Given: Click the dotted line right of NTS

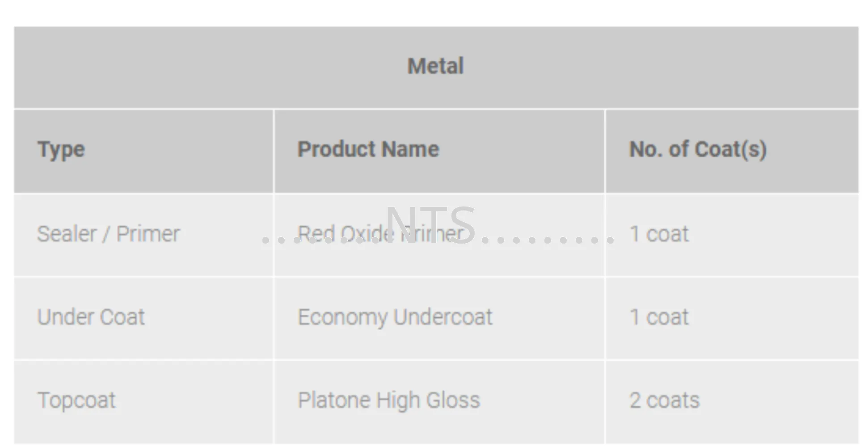Looking at the screenshot, I should tap(548, 240).
